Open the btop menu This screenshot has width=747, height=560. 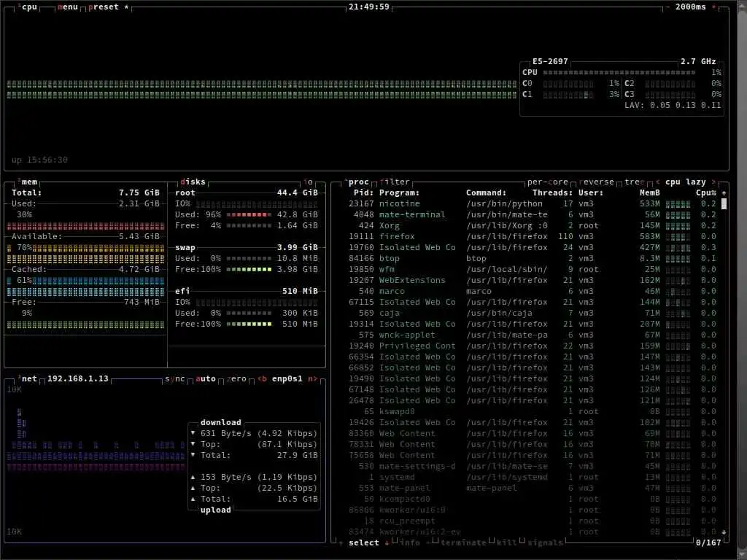pyautogui.click(x=68, y=7)
